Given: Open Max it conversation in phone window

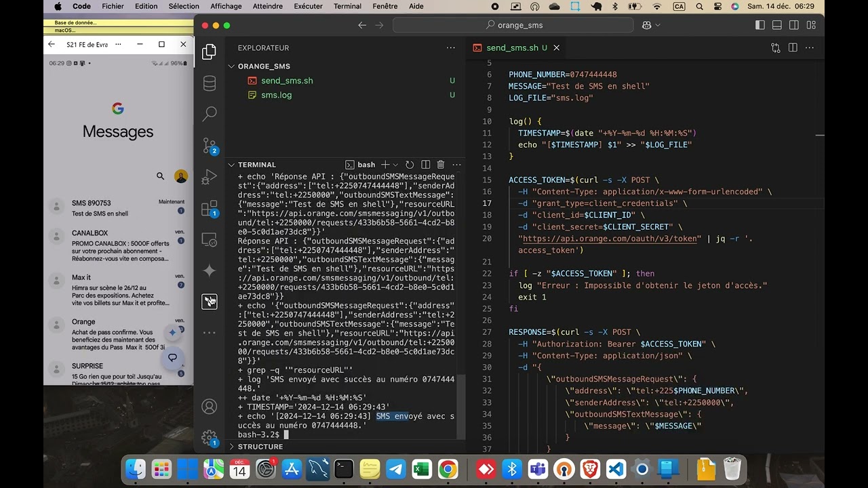Looking at the screenshot, I should [118, 290].
